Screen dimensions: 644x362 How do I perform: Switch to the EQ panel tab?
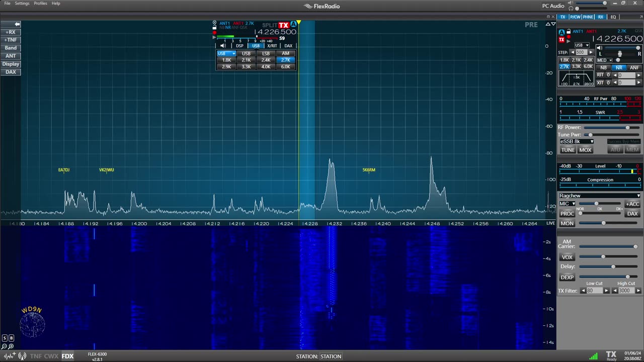(613, 17)
